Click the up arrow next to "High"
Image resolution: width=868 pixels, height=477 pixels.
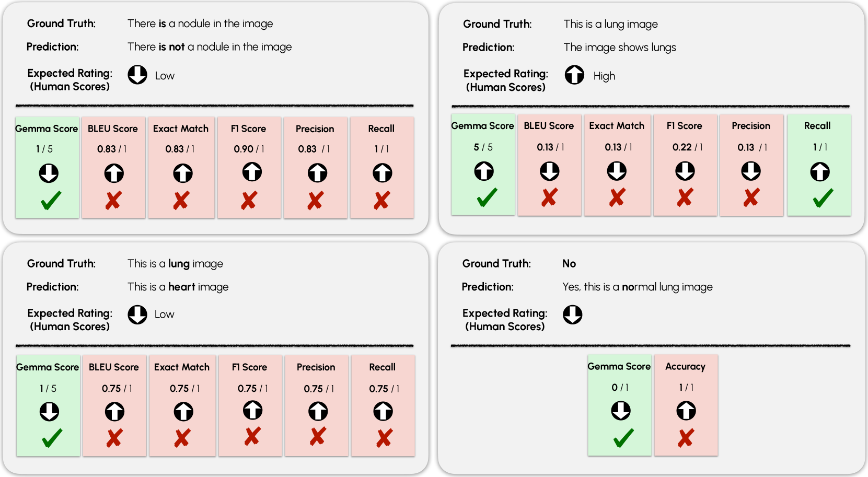tap(574, 75)
